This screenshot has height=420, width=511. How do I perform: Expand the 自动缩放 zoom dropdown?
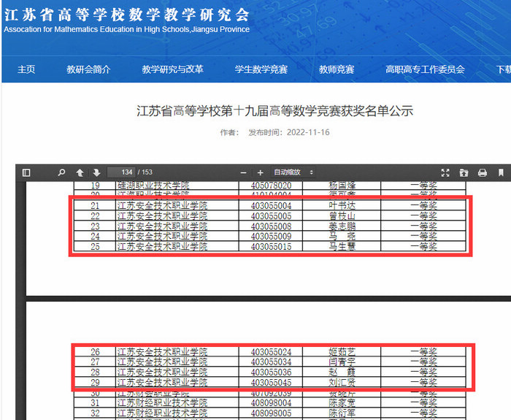(293, 172)
